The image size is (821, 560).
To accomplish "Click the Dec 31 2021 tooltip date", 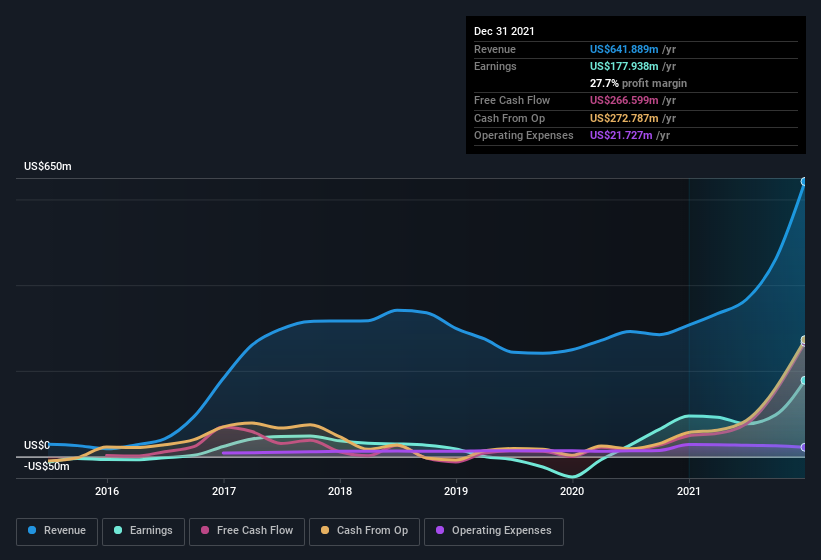I will 504,31.
